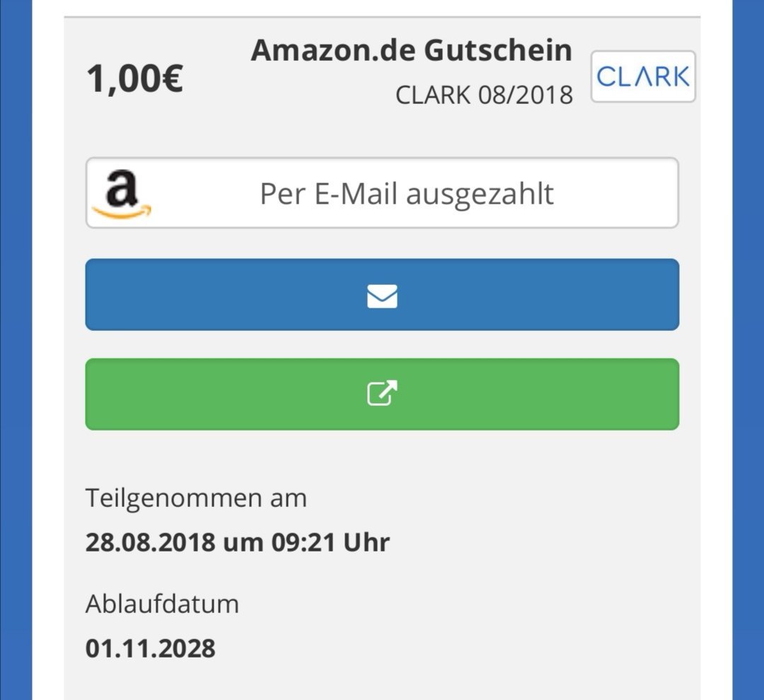The height and width of the screenshot is (700, 764).
Task: Click the grey gap between blue and green buttons
Action: pyautogui.click(x=382, y=344)
